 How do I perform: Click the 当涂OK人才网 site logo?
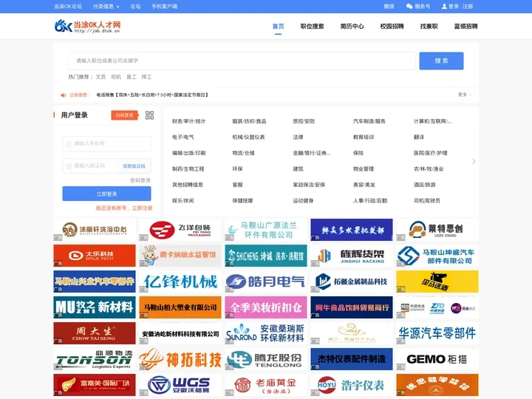87,26
